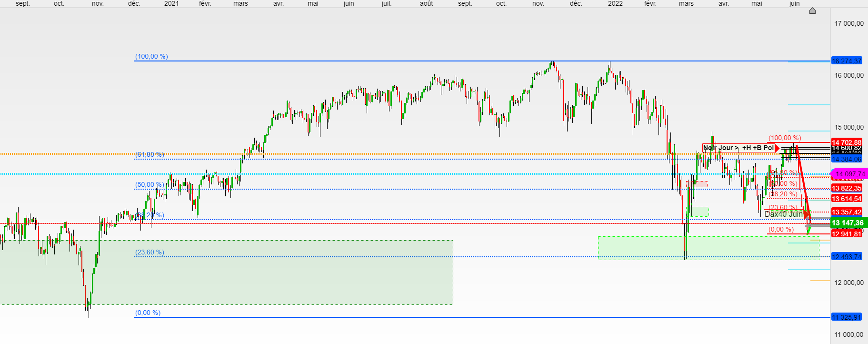
Task: Click the home marker icon above price axis
Action: [812, 10]
